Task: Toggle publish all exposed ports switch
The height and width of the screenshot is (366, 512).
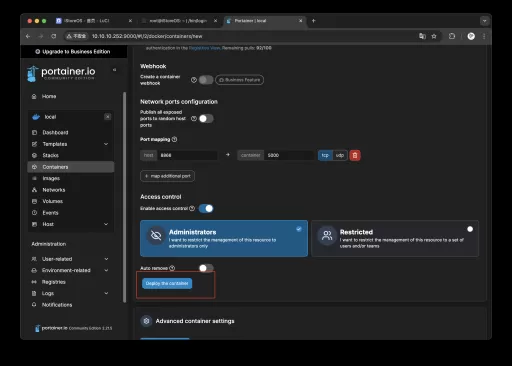Action: [x=206, y=119]
